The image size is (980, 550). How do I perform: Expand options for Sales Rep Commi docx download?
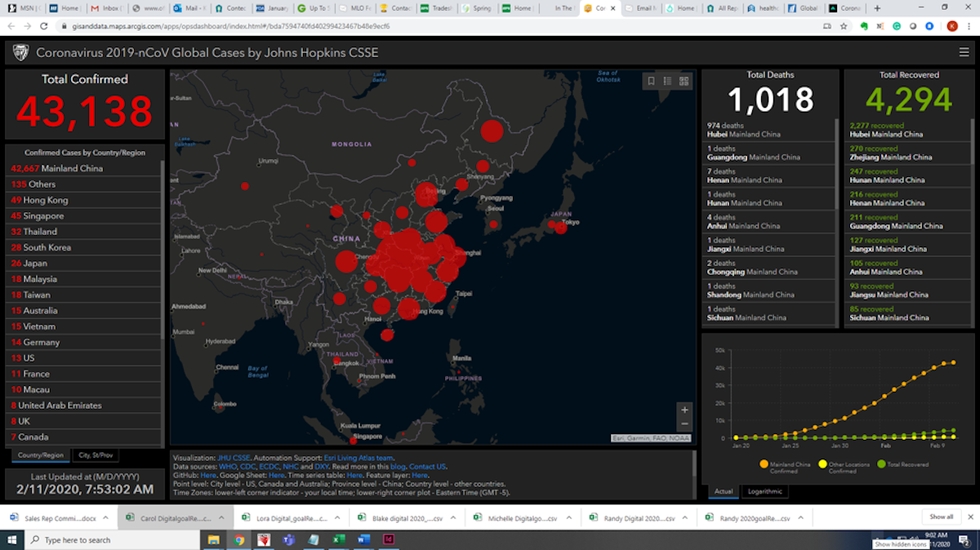[x=105, y=517]
